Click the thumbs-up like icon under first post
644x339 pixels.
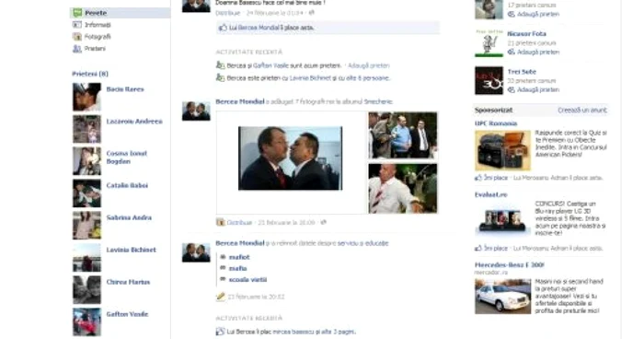coord(223,28)
